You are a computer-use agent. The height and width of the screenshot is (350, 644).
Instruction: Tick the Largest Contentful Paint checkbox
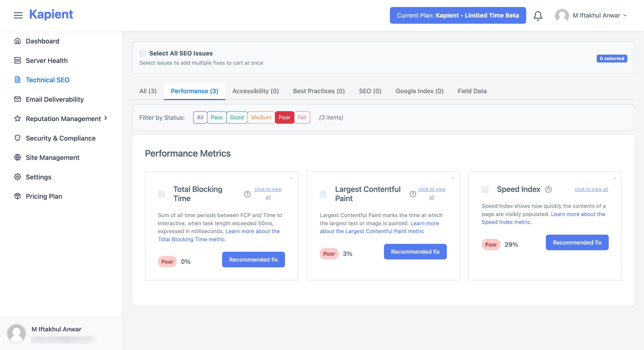coord(323,194)
